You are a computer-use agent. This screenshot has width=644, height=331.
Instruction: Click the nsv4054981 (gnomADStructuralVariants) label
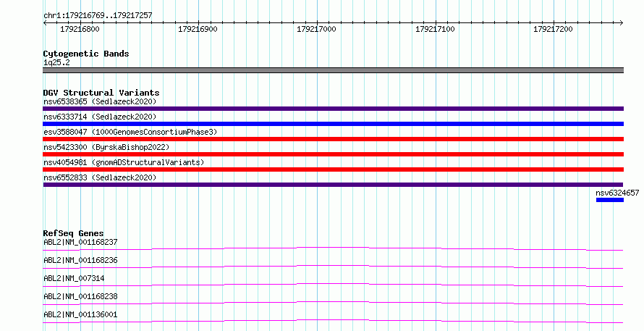pyautogui.click(x=124, y=162)
